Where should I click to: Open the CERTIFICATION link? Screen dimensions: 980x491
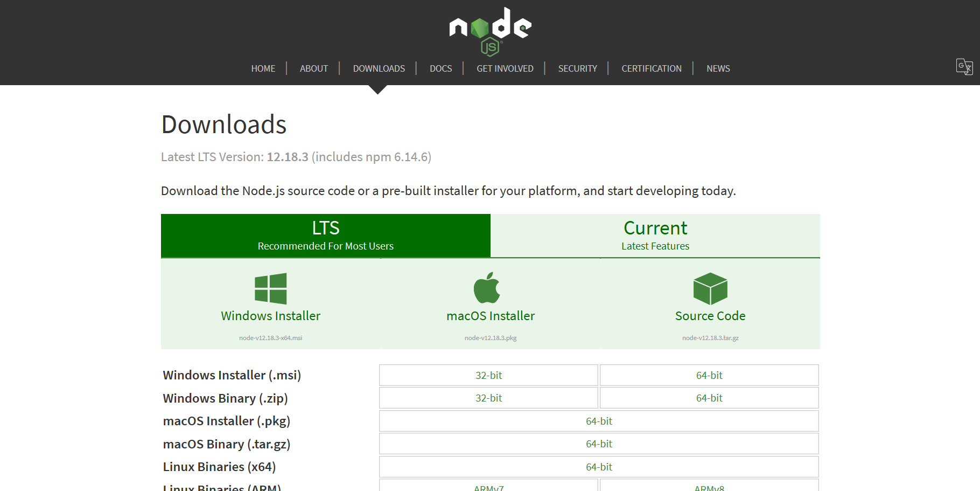652,68
